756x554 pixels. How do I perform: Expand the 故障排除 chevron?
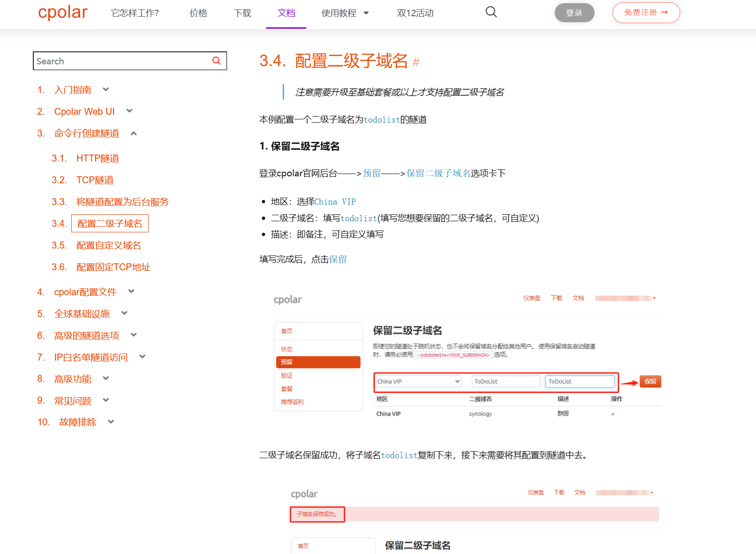coord(111,422)
